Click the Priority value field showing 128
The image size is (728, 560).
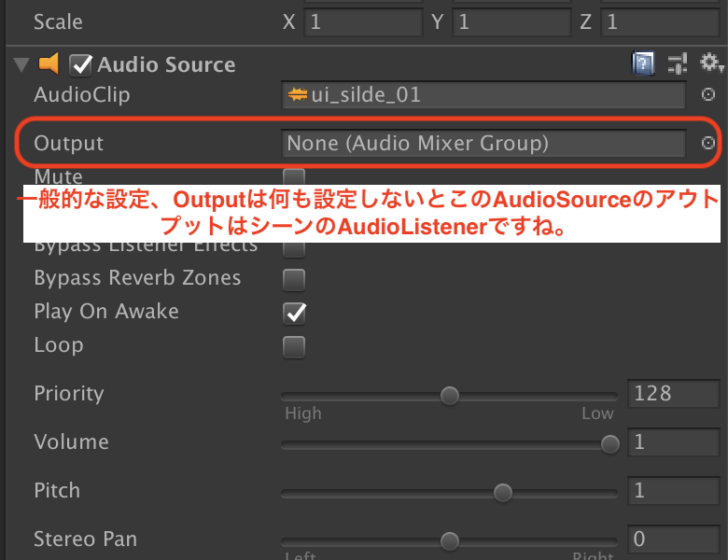coord(673,394)
